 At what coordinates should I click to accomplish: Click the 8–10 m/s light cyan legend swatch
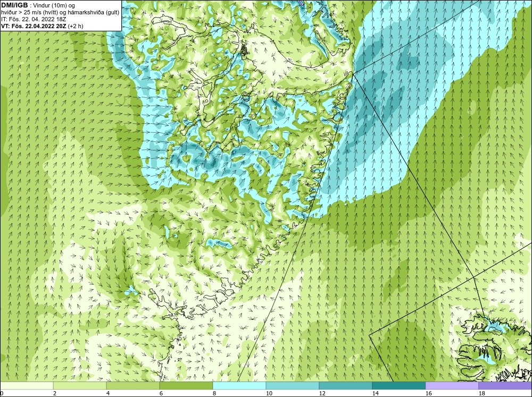point(239,385)
